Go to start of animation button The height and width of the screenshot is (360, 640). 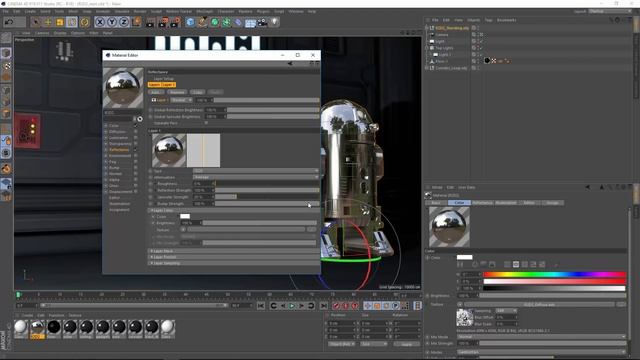pos(261,306)
